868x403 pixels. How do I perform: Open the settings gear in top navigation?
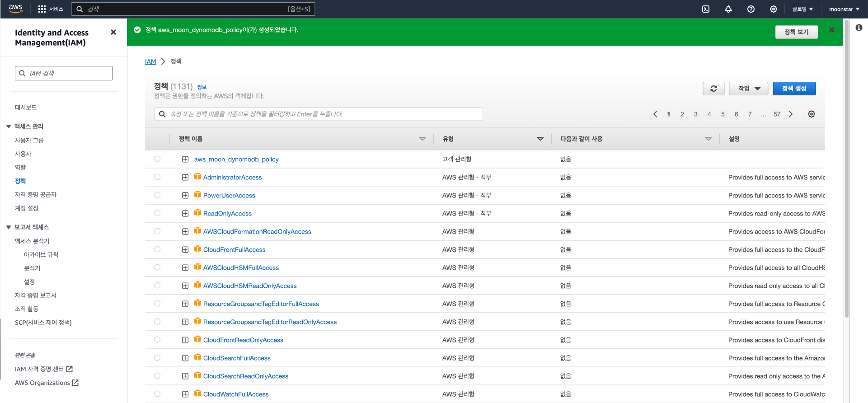(x=774, y=9)
